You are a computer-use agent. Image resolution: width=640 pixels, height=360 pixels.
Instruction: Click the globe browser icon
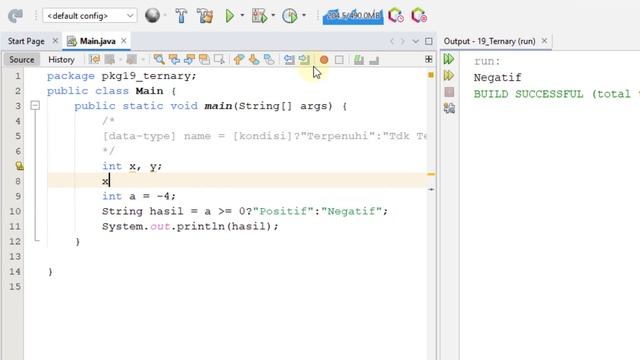(152, 16)
